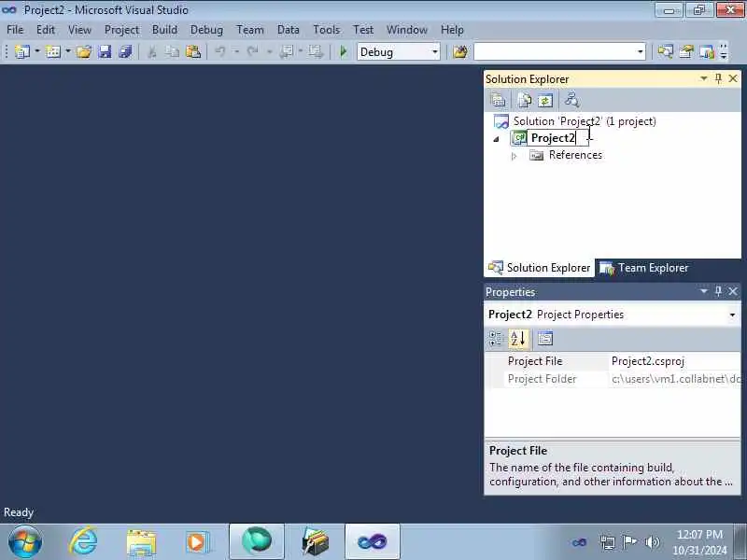Open the Tools menu

point(326,30)
